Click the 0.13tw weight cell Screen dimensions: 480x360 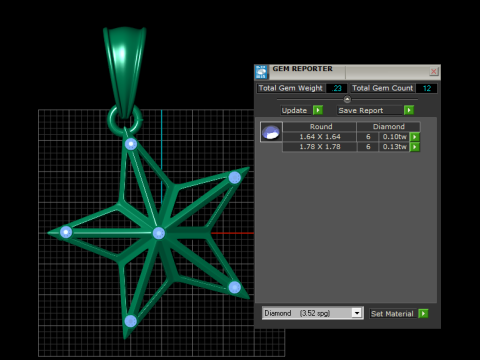tap(394, 147)
